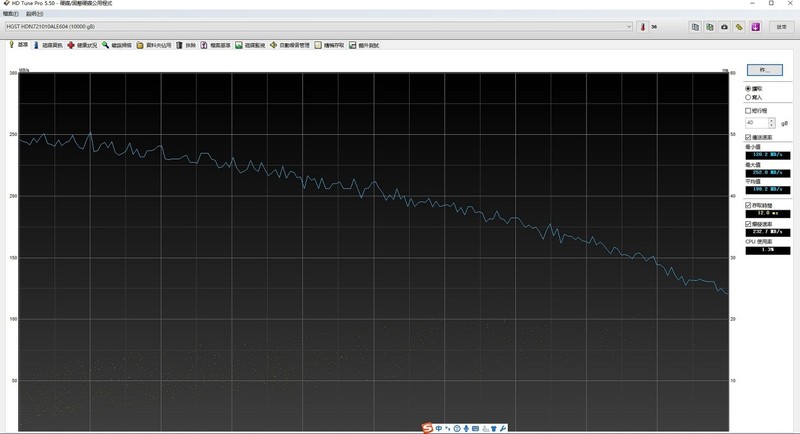Click the shirt skin icon in IME bar
800x434 pixels.
point(494,429)
